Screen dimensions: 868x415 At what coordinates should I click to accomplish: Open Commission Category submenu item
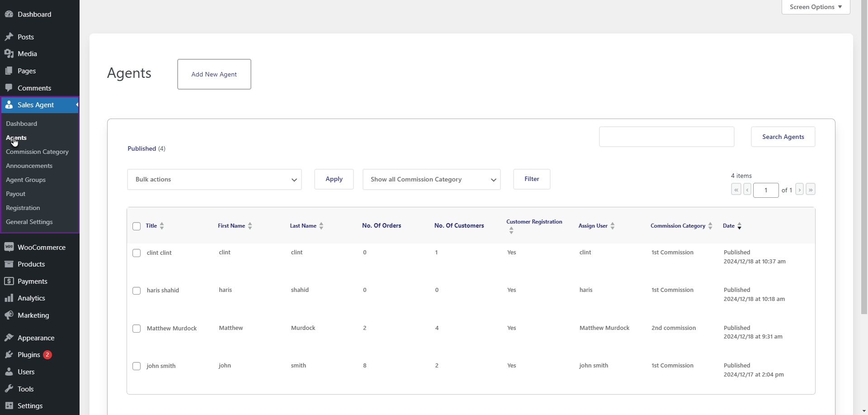click(x=37, y=152)
